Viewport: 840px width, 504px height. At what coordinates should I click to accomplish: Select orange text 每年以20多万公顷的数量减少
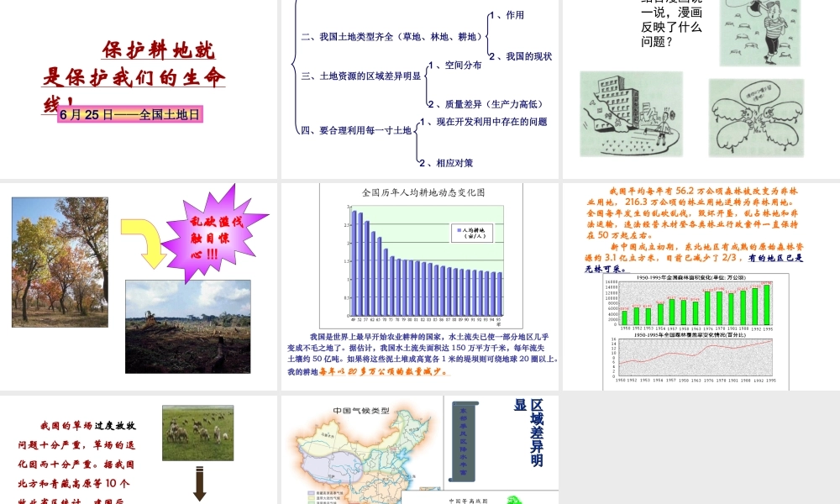point(384,371)
